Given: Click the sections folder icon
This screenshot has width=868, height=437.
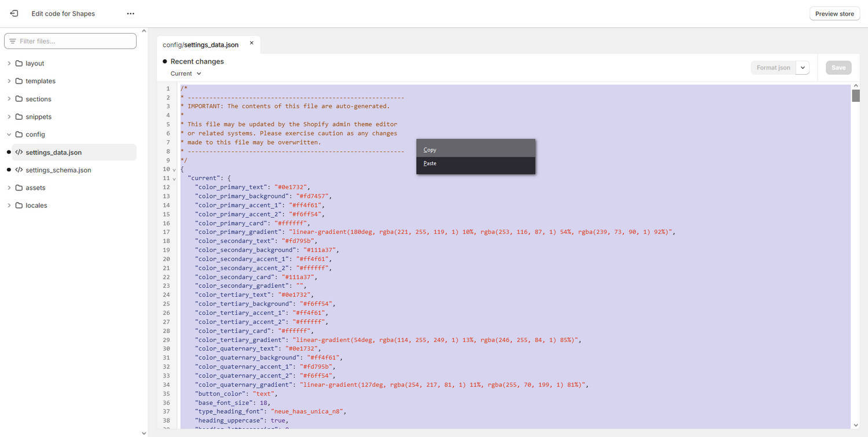Looking at the screenshot, I should (19, 99).
